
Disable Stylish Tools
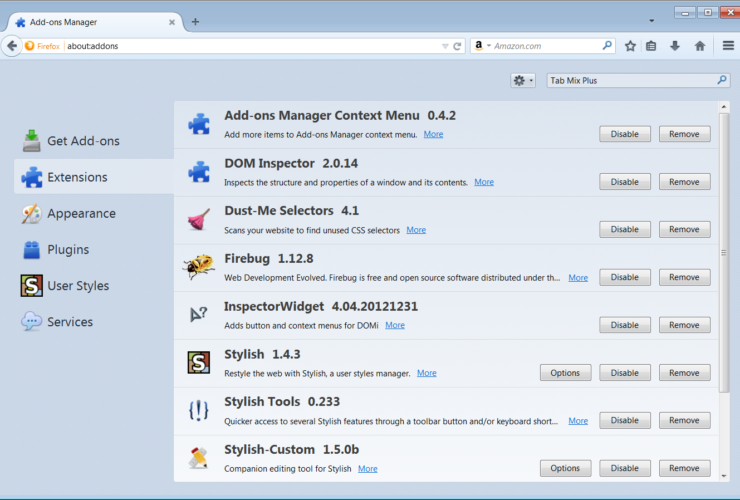624,420
